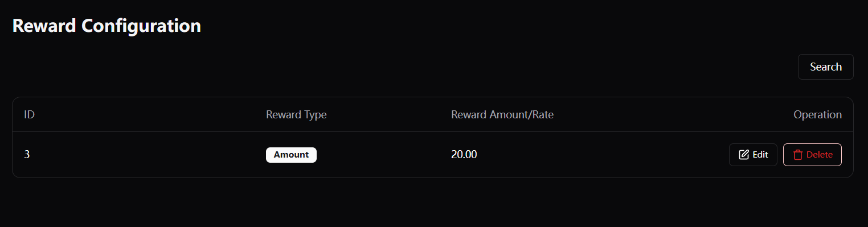Click the blank header area before Operation
This screenshot has height=227, width=868.
[672, 114]
